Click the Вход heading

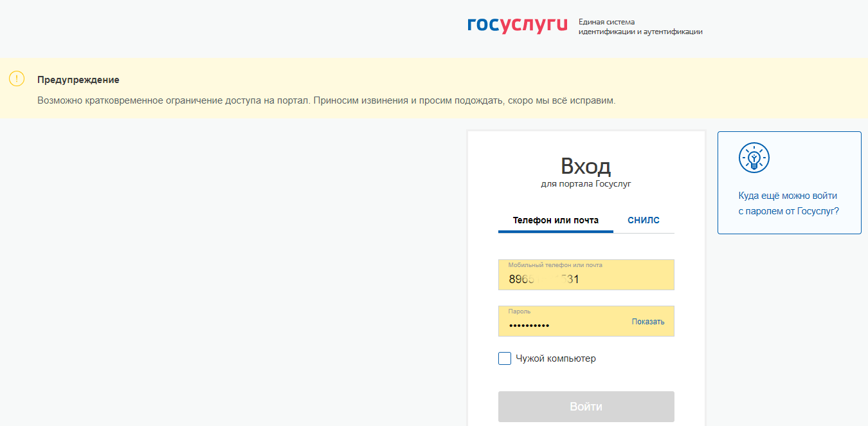586,166
